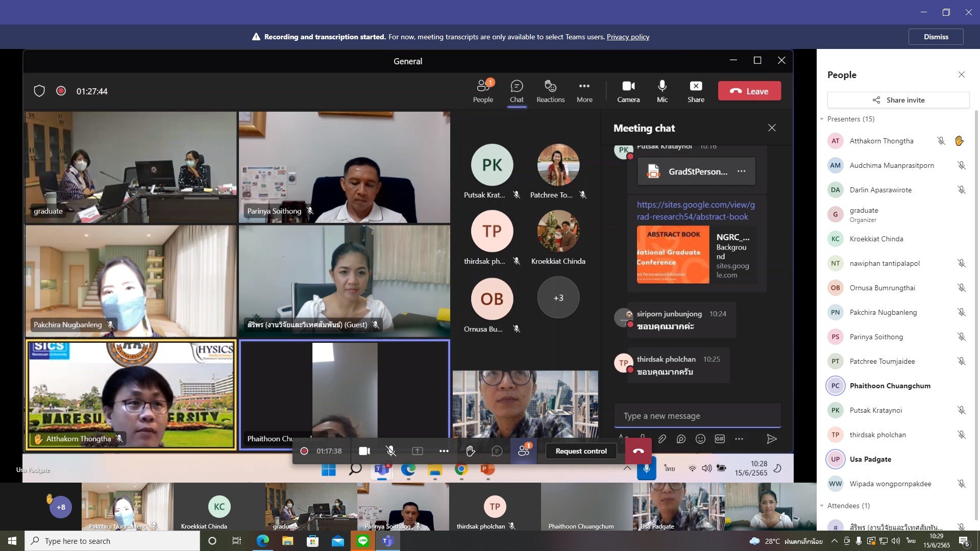This screenshot has width=980, height=551.
Task: Click the PK Putsak avatar tile
Action: [x=492, y=165]
